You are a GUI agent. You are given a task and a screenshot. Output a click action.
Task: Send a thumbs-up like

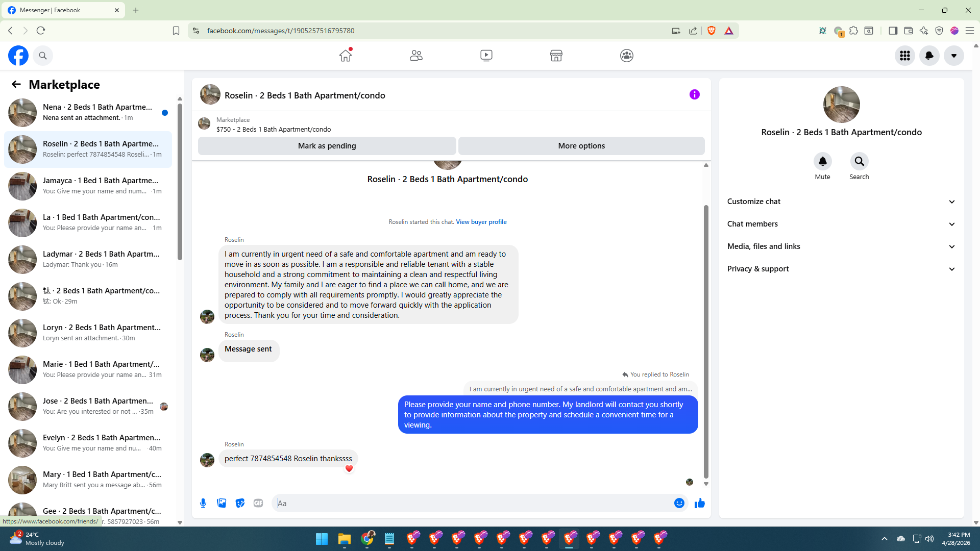click(x=699, y=503)
